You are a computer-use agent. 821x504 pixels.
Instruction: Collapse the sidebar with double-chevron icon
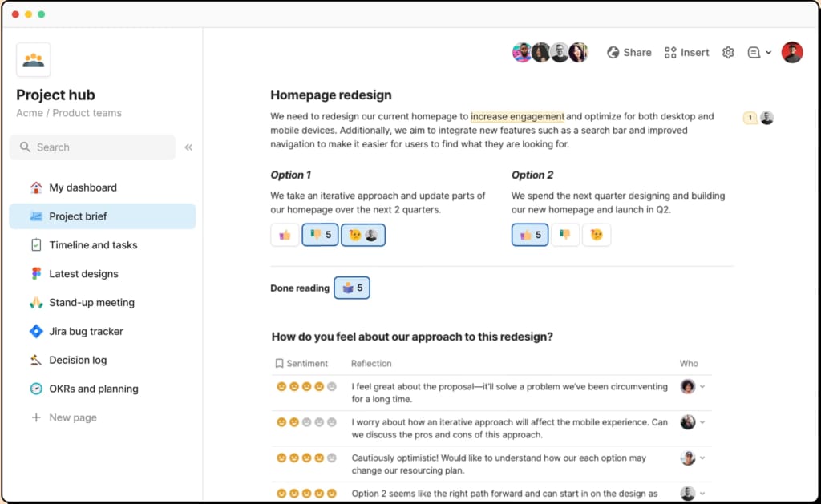[x=189, y=147]
